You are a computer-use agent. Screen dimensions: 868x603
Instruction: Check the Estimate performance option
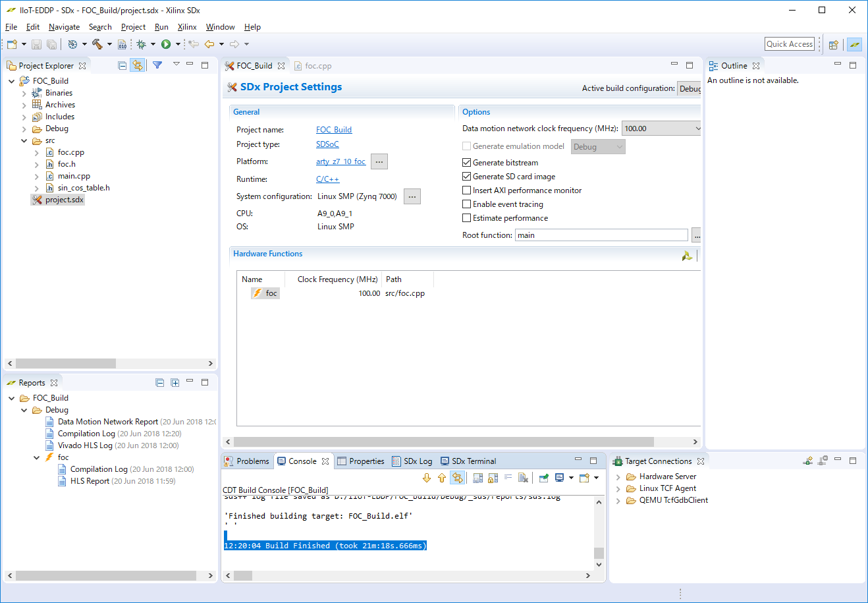467,218
